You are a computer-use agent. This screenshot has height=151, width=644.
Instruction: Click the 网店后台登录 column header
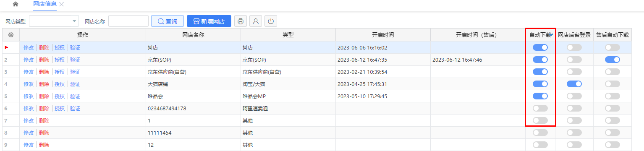pyautogui.click(x=574, y=35)
